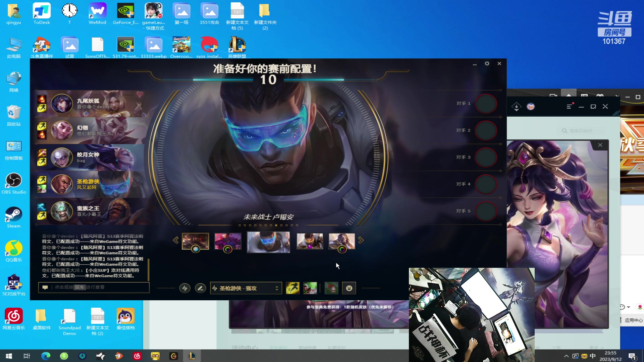Image resolution: width=644 pixels, height=362 pixels.
Task: Change the Flash summoner spell slot
Action: [x=292, y=288]
